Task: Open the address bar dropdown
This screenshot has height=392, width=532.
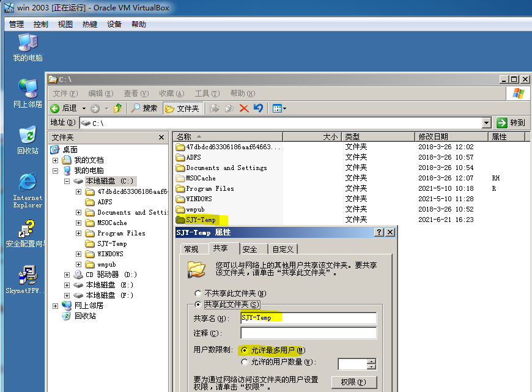Action: click(x=487, y=123)
